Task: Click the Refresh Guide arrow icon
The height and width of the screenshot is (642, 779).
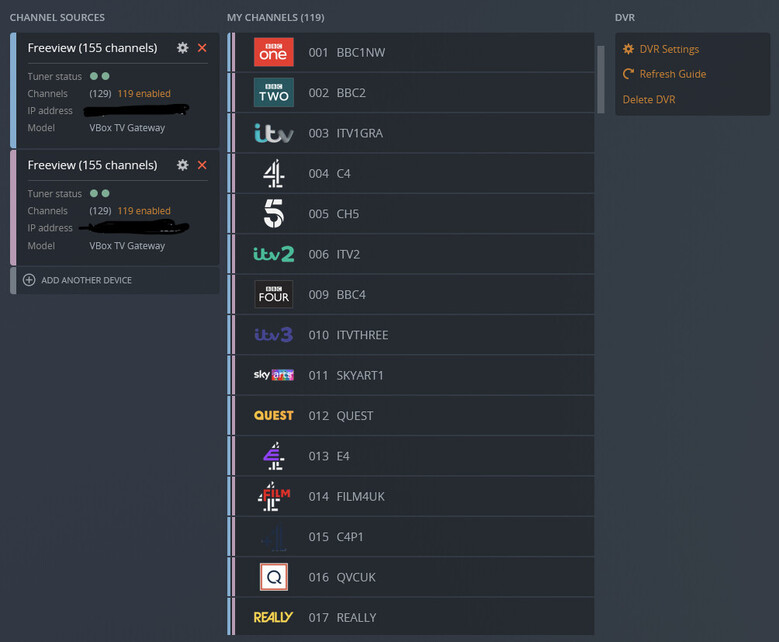Action: pos(628,74)
